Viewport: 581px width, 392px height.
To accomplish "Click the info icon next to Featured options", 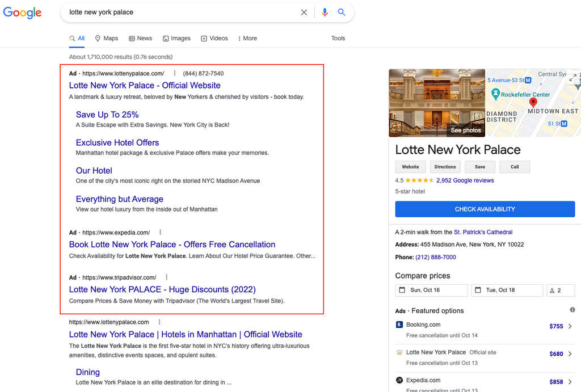I will click(572, 310).
